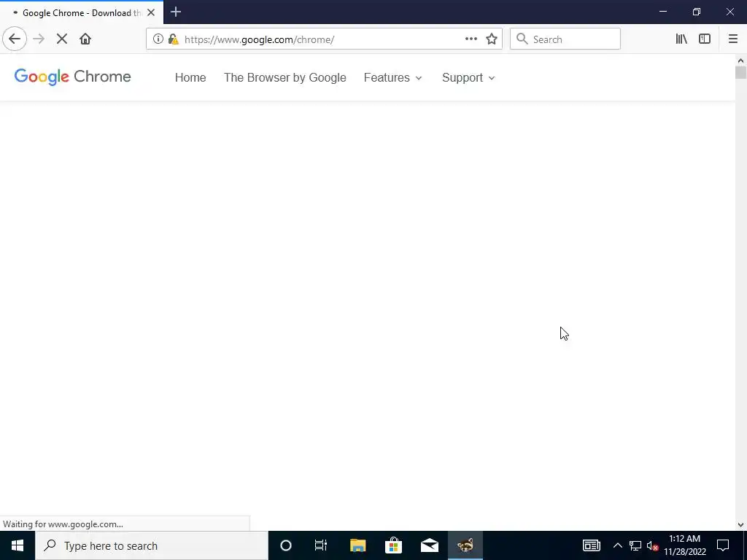Minimize the browser window

tap(663, 12)
